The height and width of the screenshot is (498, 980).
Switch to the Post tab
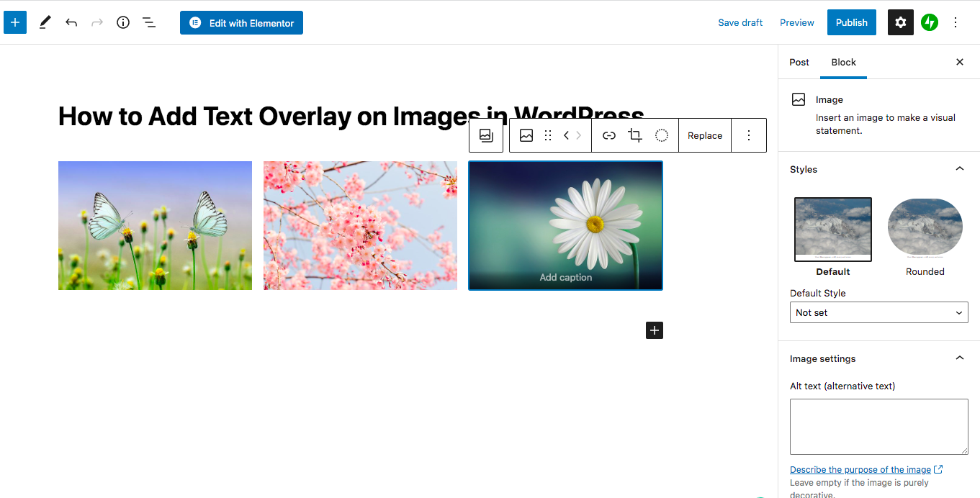pos(799,62)
